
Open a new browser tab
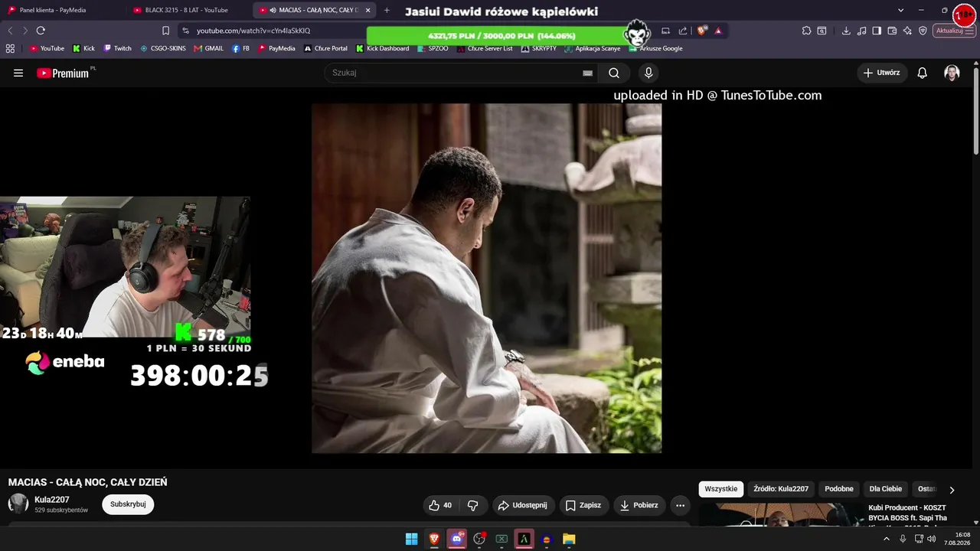coord(387,10)
